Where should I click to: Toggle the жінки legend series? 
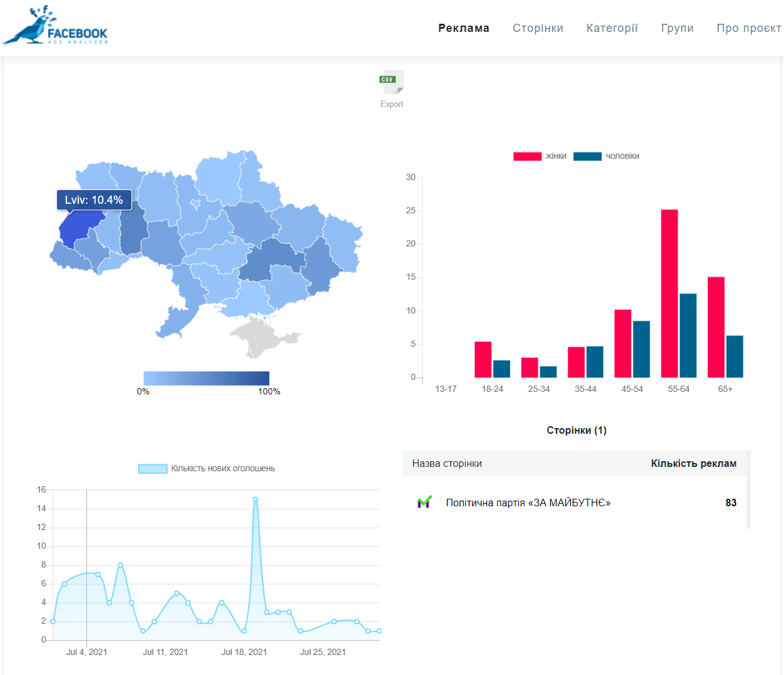pyautogui.click(x=540, y=156)
